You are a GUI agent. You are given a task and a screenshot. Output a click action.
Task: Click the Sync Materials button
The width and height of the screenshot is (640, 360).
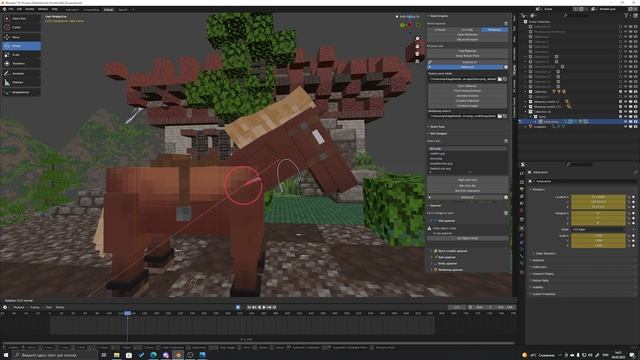tap(467, 86)
